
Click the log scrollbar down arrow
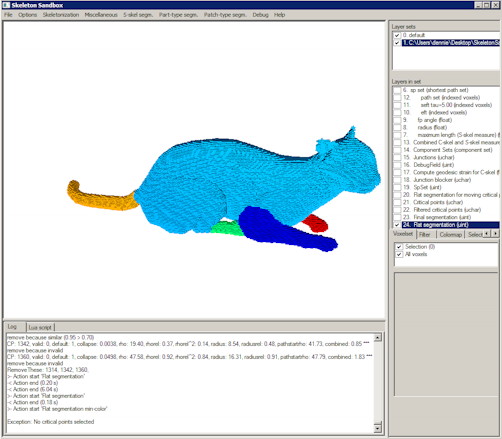[377, 428]
